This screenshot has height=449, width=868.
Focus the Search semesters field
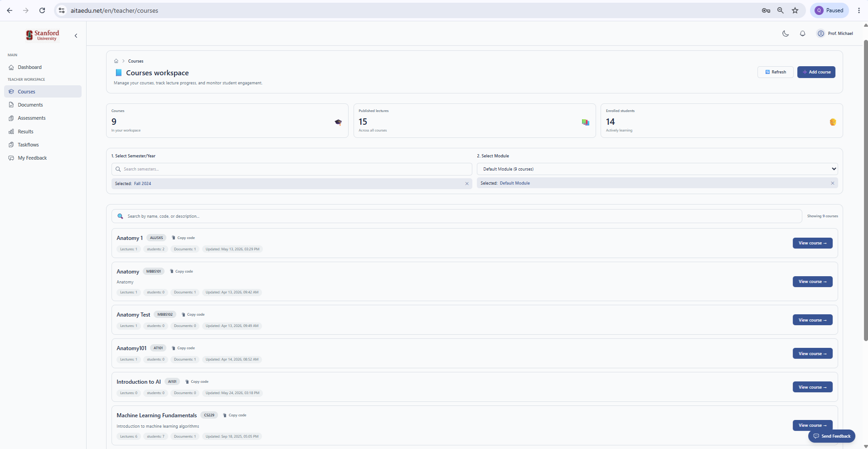click(x=292, y=169)
